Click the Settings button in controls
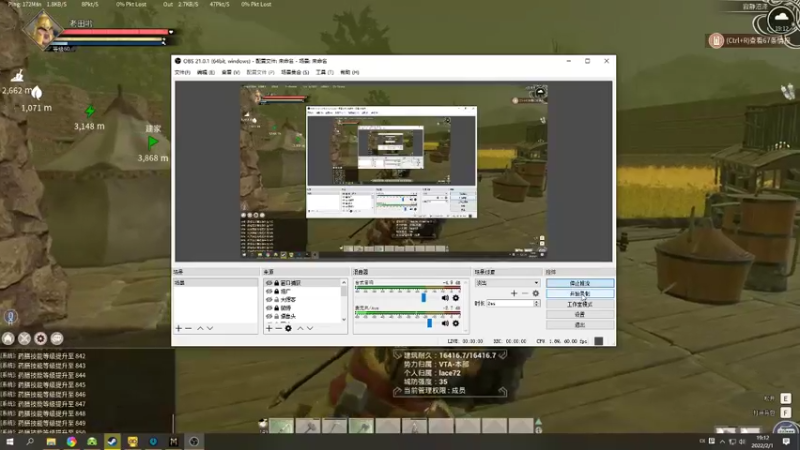 tap(580, 314)
